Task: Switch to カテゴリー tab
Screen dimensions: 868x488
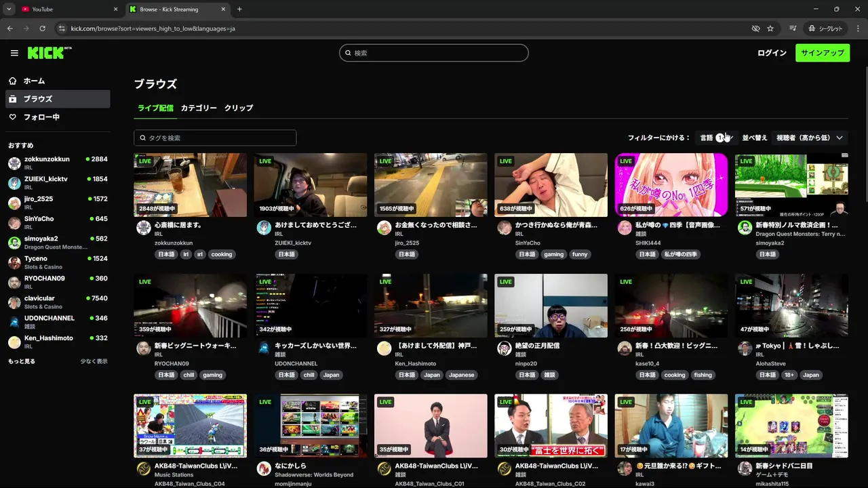Action: pyautogui.click(x=199, y=108)
